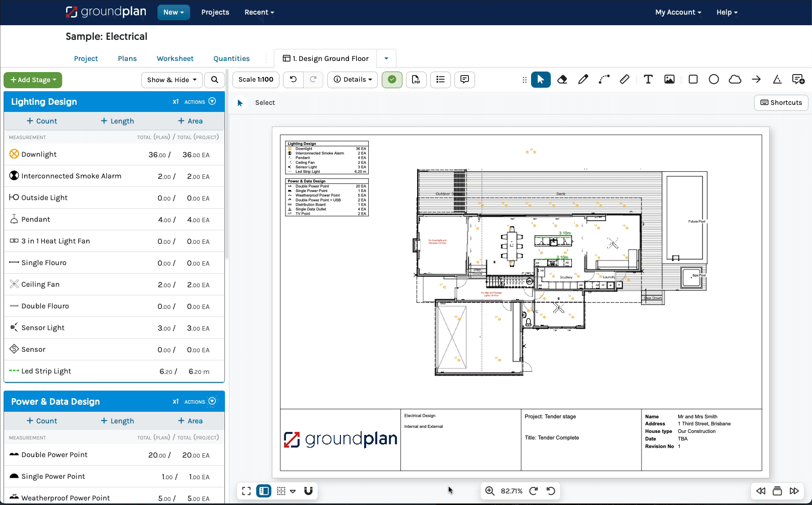Insert an image with the Image tool
The image size is (812, 505).
pos(669,80)
